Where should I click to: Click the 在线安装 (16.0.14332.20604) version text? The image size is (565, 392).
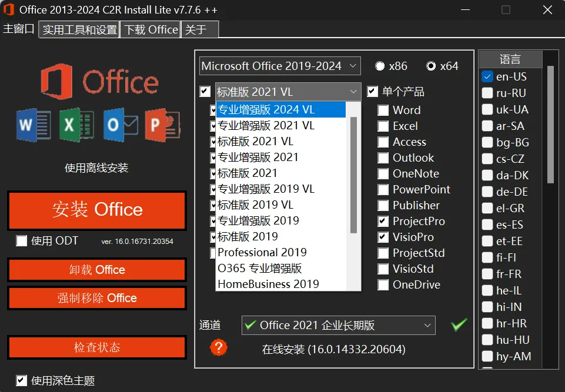coord(334,349)
